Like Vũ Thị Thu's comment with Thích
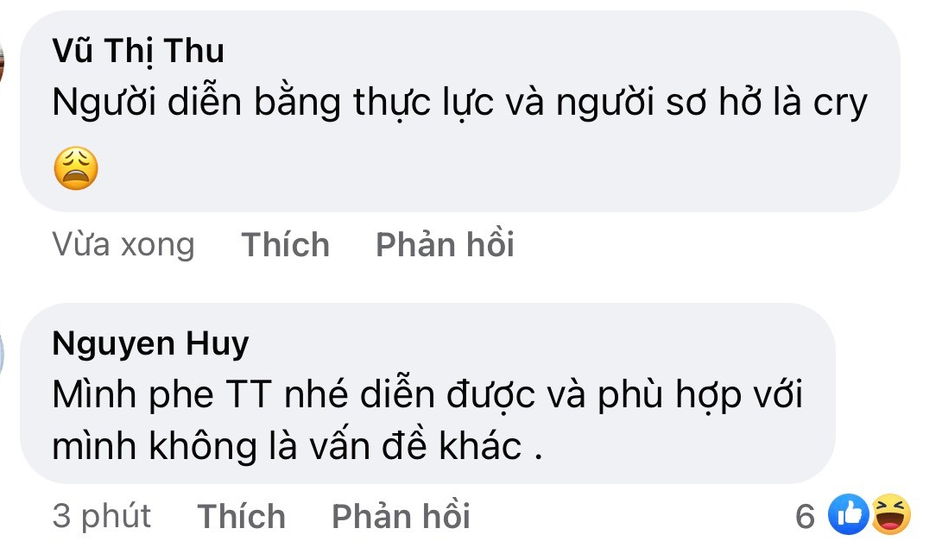The width and height of the screenshot is (942, 560). coord(285,245)
